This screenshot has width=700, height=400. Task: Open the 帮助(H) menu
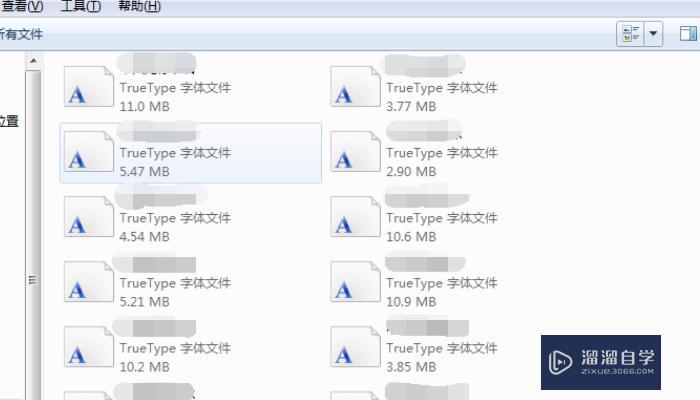click(139, 7)
